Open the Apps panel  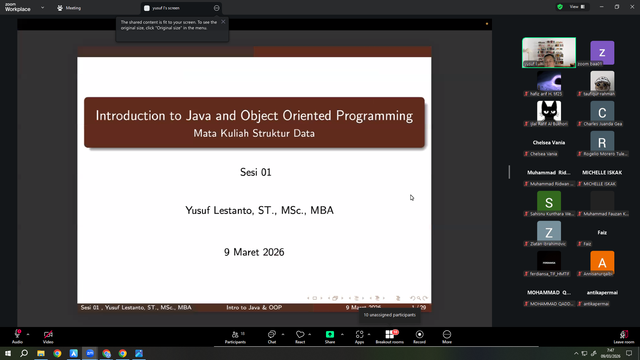(x=359, y=336)
